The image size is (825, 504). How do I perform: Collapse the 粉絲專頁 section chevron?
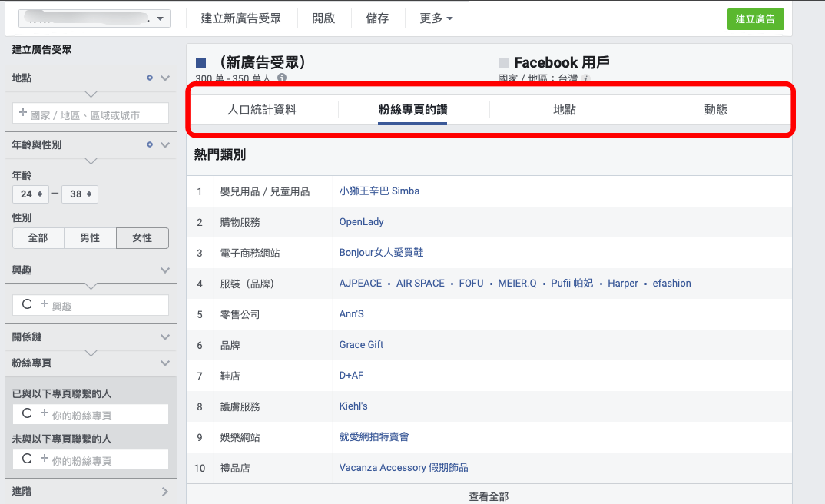click(x=165, y=363)
